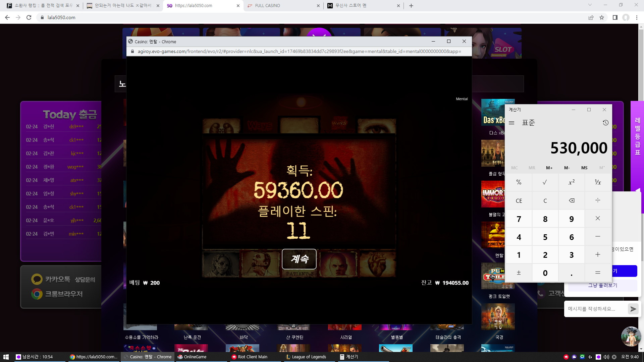The height and width of the screenshot is (362, 644).
Task: Click the 계속 continue button in the slot game
Action: click(299, 259)
